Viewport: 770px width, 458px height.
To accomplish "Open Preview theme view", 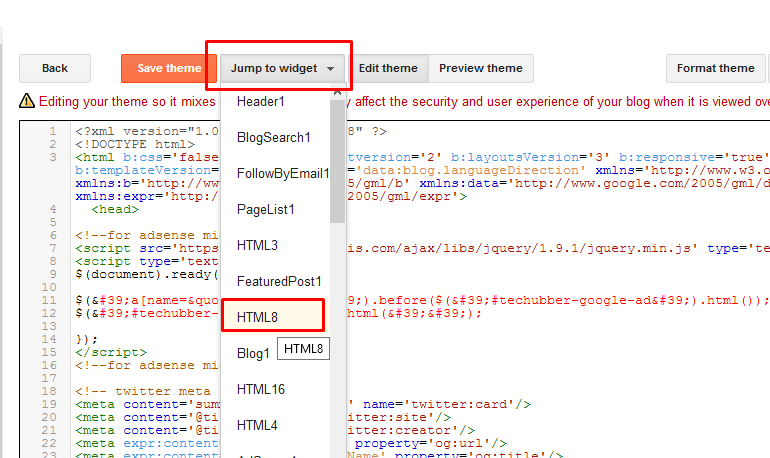I will click(x=481, y=68).
